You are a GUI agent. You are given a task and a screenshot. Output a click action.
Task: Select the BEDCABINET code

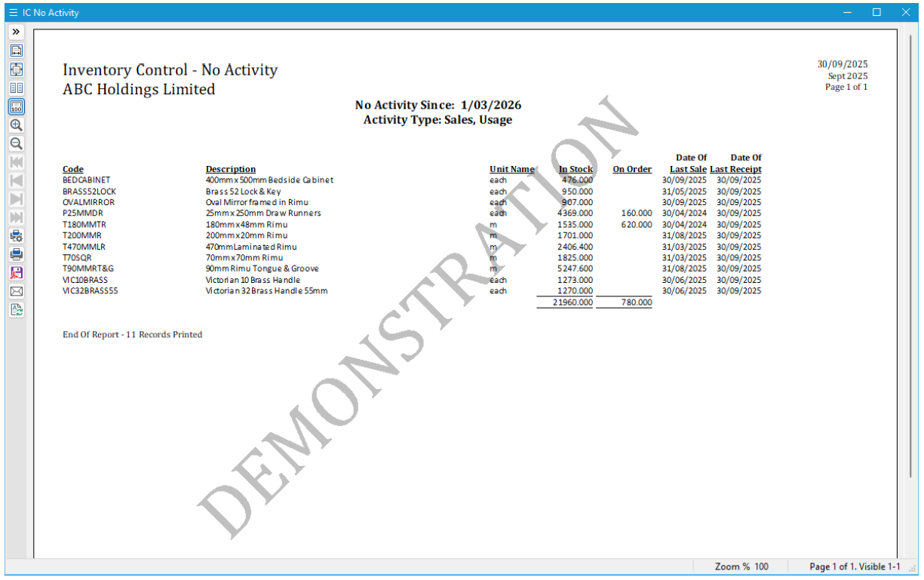[x=87, y=180]
